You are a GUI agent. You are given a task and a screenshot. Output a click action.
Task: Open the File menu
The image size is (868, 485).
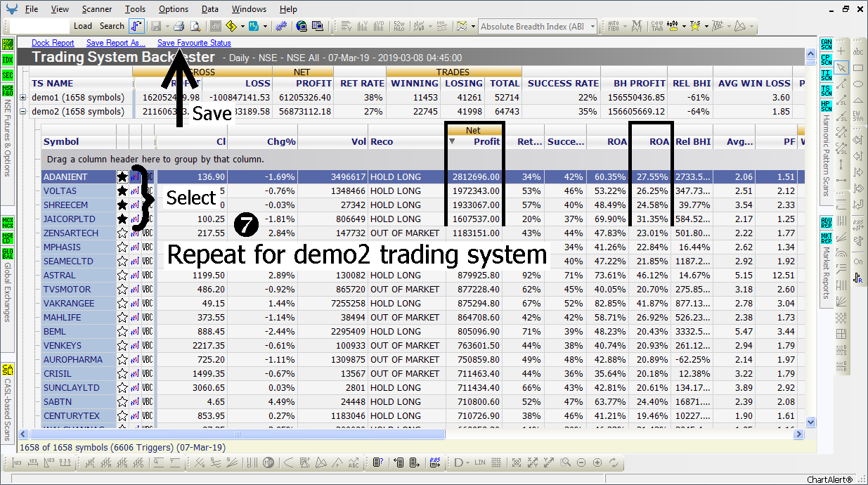32,9
